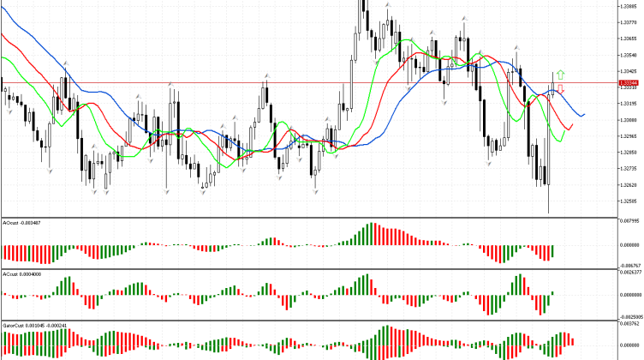Select the blue Alligator line's right end
This screenshot has height=360, width=644.
[584, 114]
